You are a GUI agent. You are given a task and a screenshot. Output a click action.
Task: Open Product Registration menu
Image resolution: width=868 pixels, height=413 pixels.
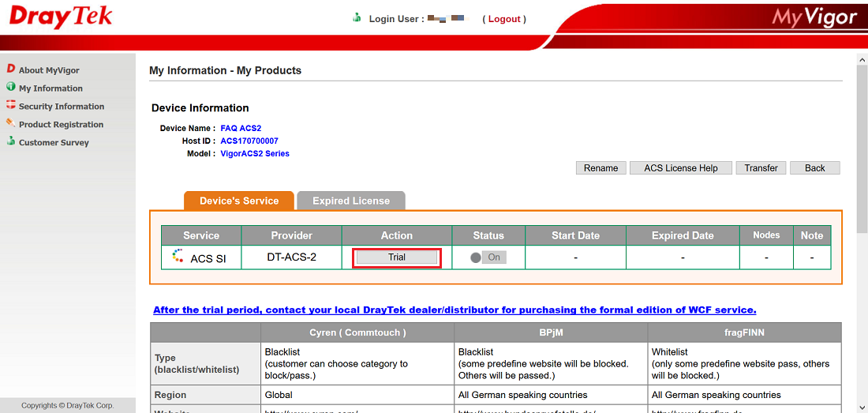61,125
